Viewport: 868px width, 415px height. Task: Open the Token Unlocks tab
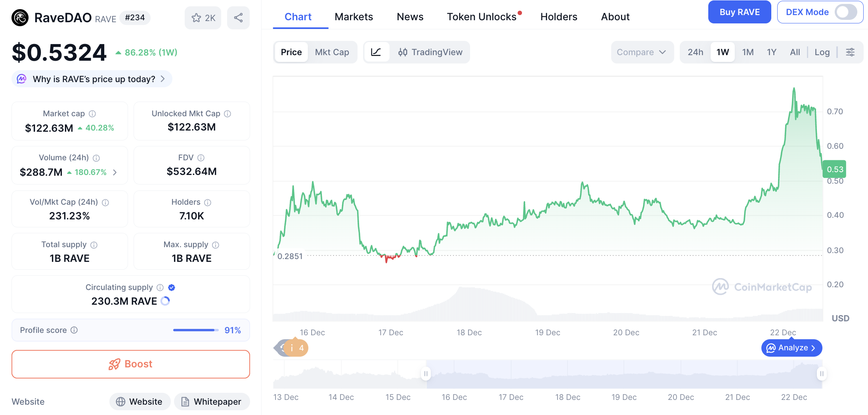tap(482, 17)
